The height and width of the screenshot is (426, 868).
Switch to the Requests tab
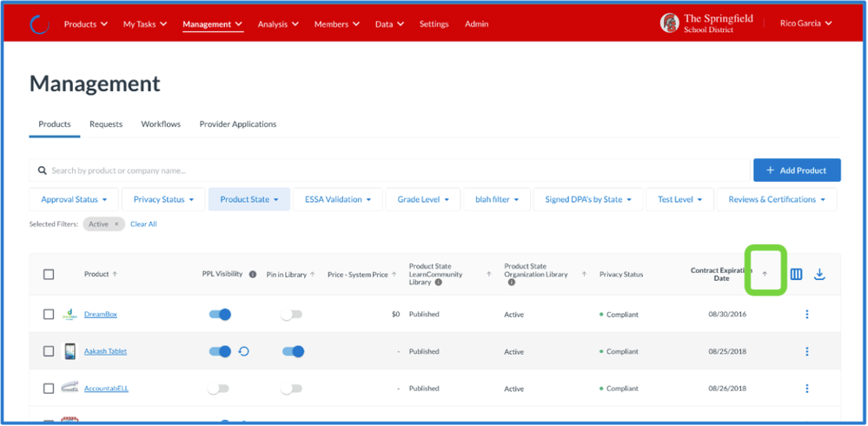click(106, 124)
